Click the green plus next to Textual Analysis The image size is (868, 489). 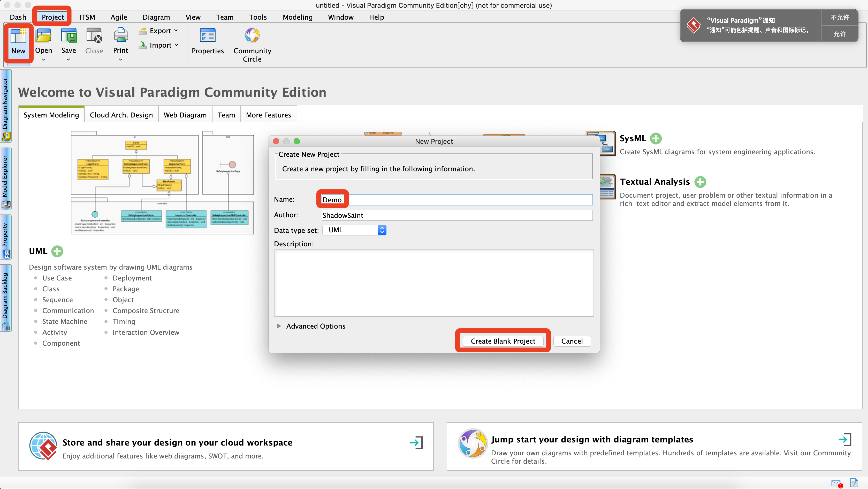[x=700, y=182]
